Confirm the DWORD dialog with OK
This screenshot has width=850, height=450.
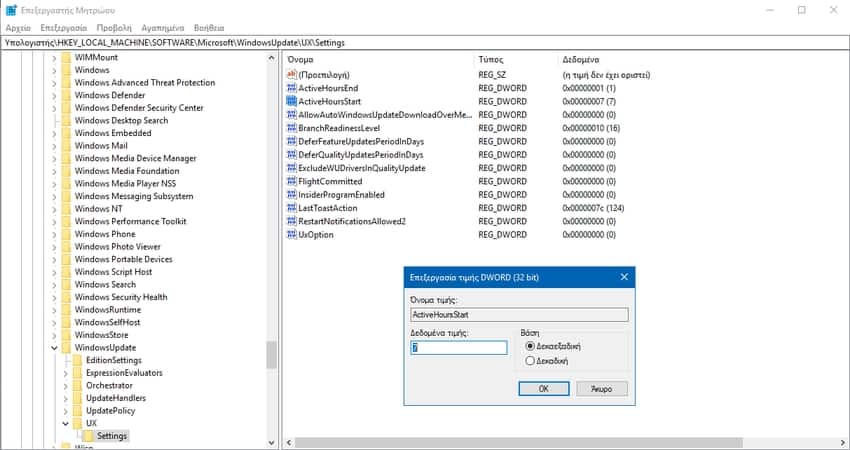[544, 389]
